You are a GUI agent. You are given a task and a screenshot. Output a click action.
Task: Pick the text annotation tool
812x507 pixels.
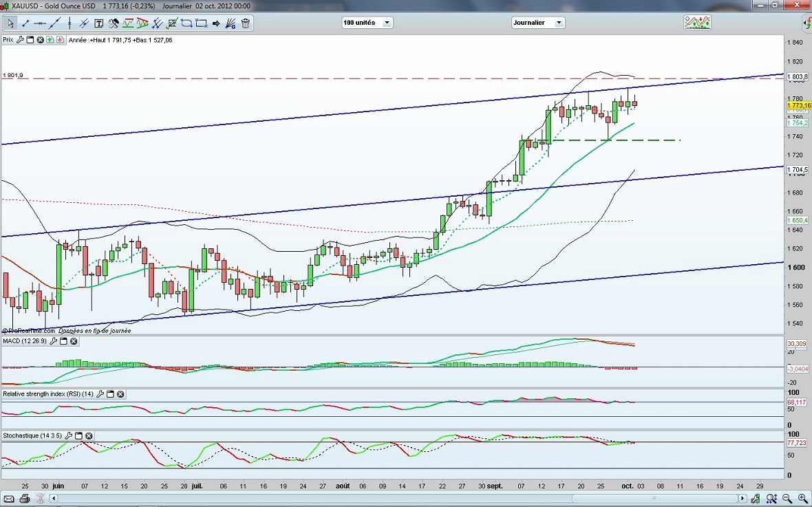pyautogui.click(x=99, y=23)
